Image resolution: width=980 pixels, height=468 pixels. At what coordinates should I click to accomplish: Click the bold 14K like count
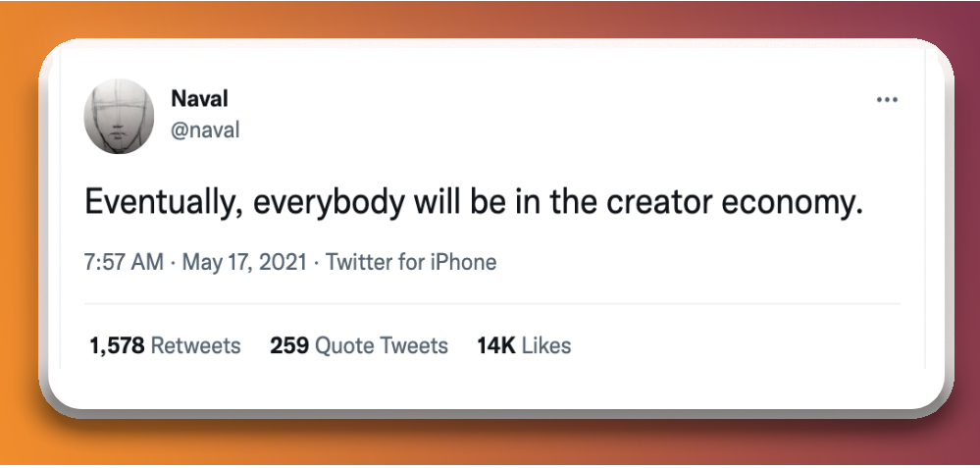[x=496, y=345]
